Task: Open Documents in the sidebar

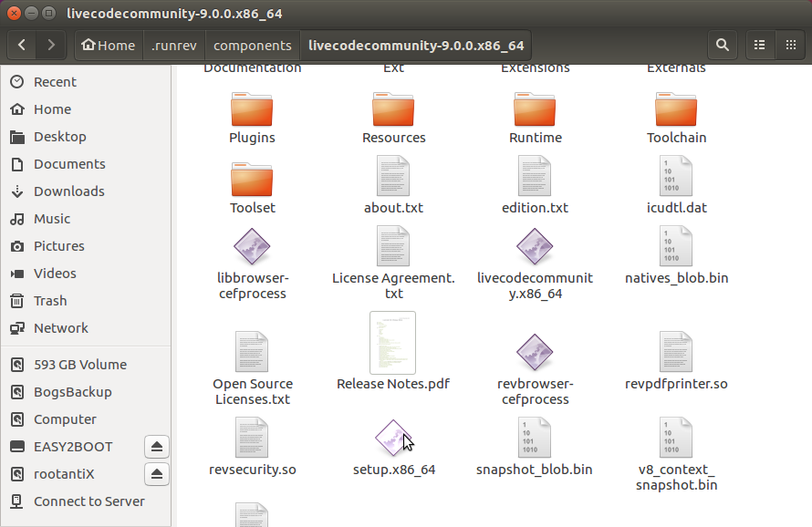Action: (x=86, y=164)
